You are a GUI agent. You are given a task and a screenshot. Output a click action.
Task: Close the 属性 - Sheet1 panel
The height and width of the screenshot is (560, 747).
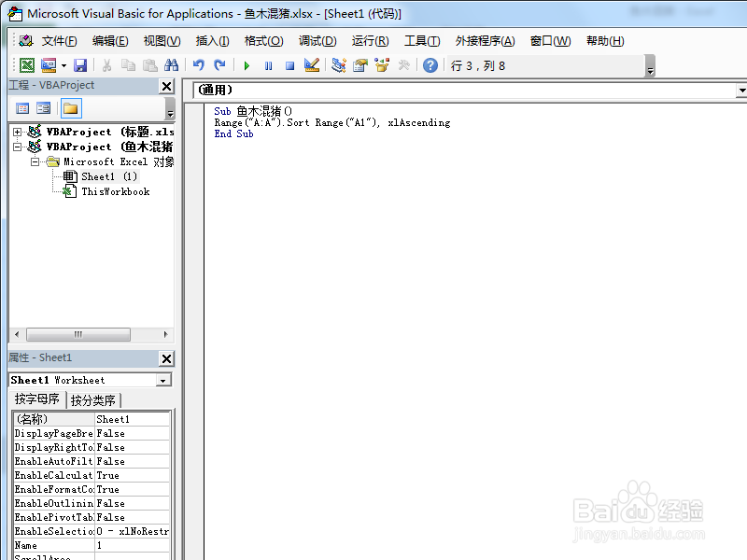click(x=167, y=358)
